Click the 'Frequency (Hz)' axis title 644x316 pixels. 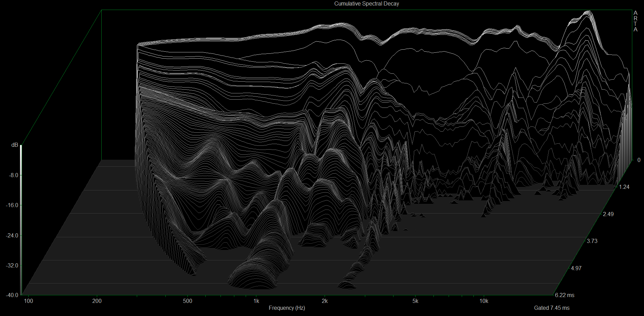pos(287,308)
